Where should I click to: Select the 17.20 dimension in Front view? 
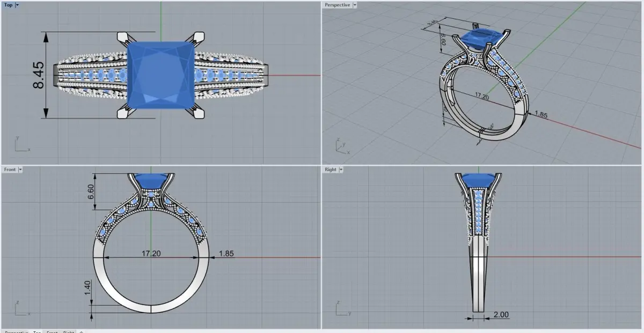tap(151, 253)
